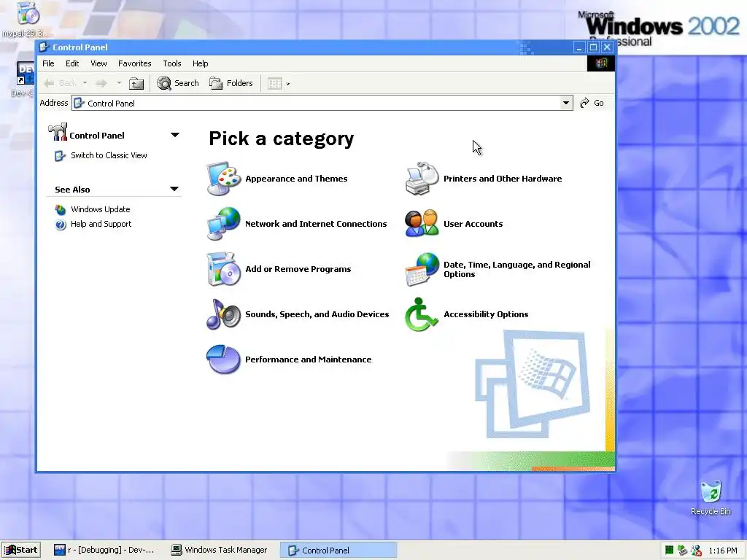Click the Control Panel title bar icon
Viewport: 747px width, 560px height.
(44, 47)
